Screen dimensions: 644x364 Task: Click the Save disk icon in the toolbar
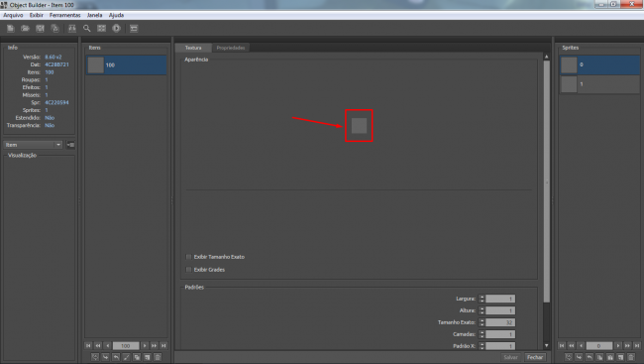(40, 29)
